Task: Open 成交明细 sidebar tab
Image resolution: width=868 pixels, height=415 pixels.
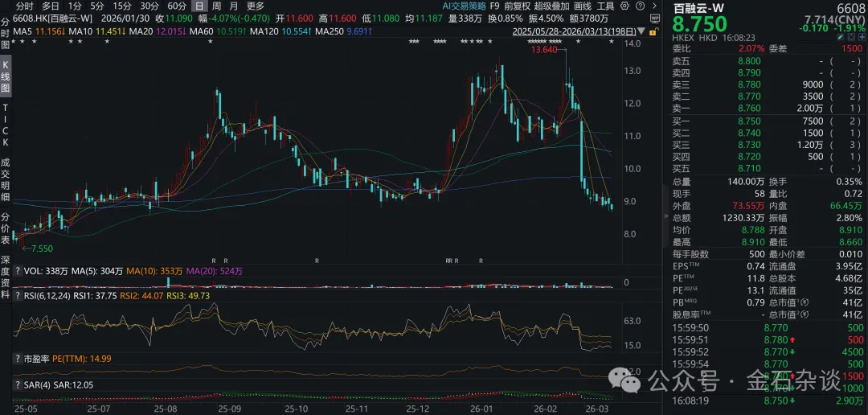Action: [6, 179]
